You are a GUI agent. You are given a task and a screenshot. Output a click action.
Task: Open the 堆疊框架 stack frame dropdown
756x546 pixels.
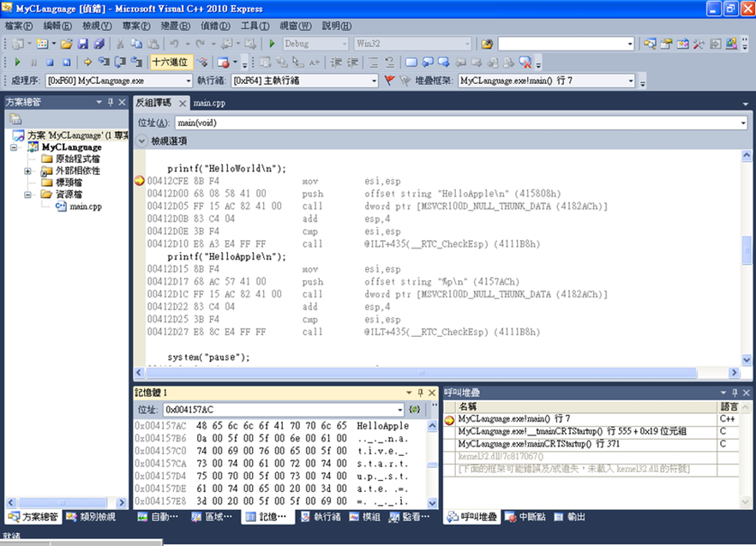[631, 81]
